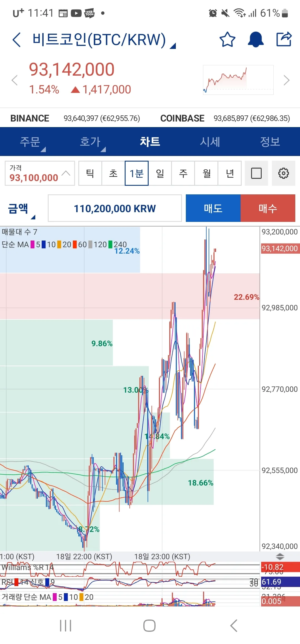Adjust the indicator panel resize handle
This screenshot has height=644, width=300.
[280, 556]
